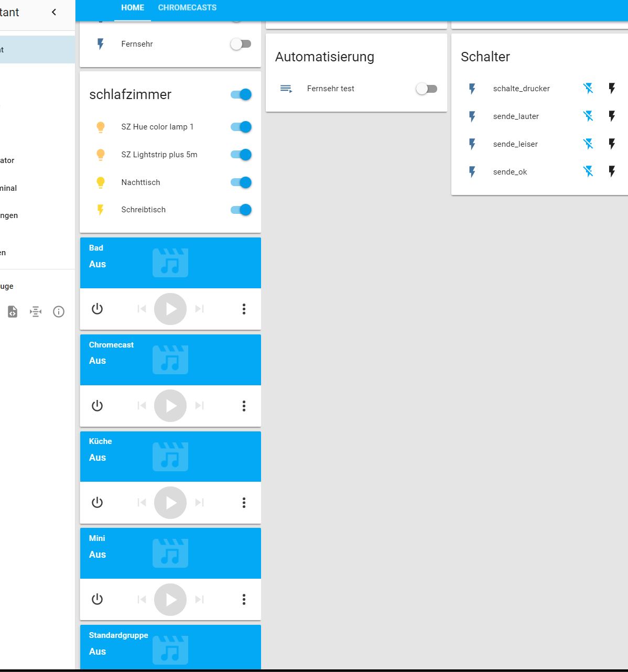The image size is (628, 672).
Task: Power on the Mini media player
Action: (97, 599)
